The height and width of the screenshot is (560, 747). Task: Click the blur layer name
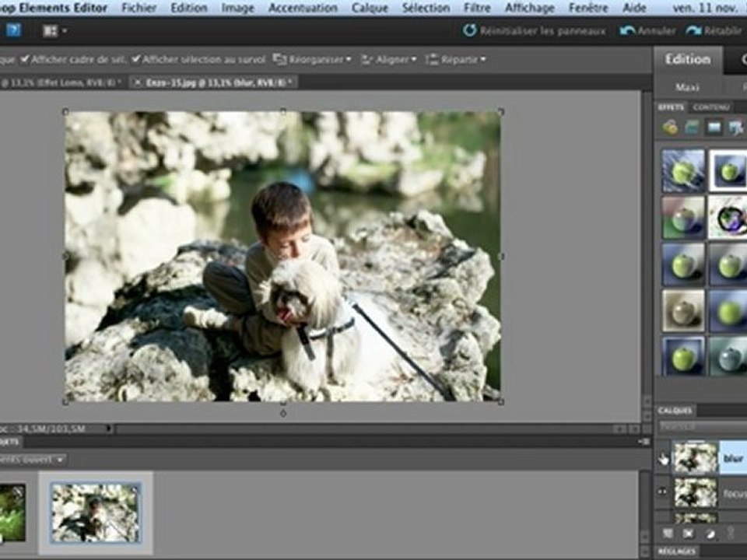(x=733, y=458)
